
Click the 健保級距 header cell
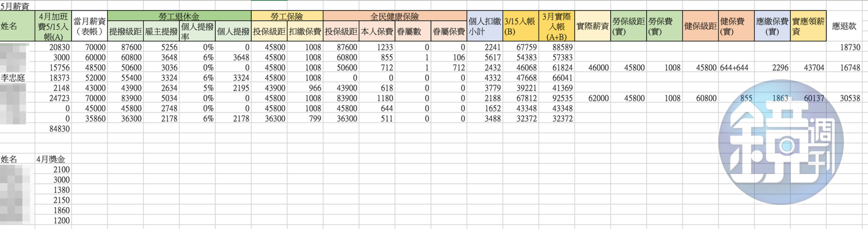[700, 26]
